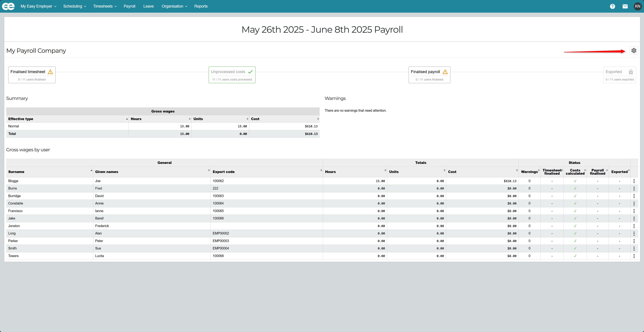Open row actions menu for Parker

[634, 241]
